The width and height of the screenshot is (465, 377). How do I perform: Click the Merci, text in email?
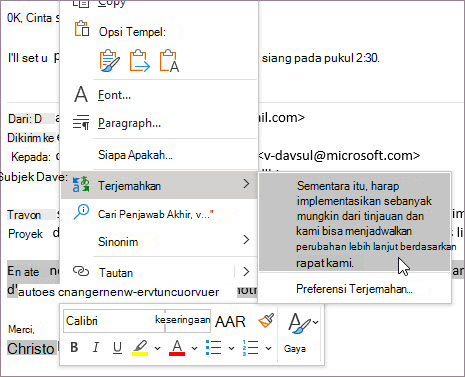pos(21,330)
